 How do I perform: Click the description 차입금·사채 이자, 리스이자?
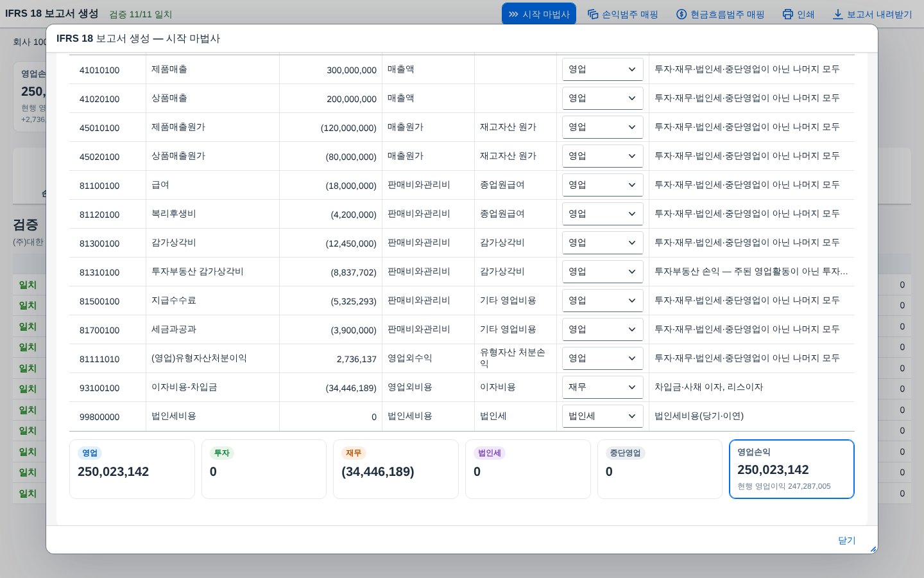(x=709, y=387)
